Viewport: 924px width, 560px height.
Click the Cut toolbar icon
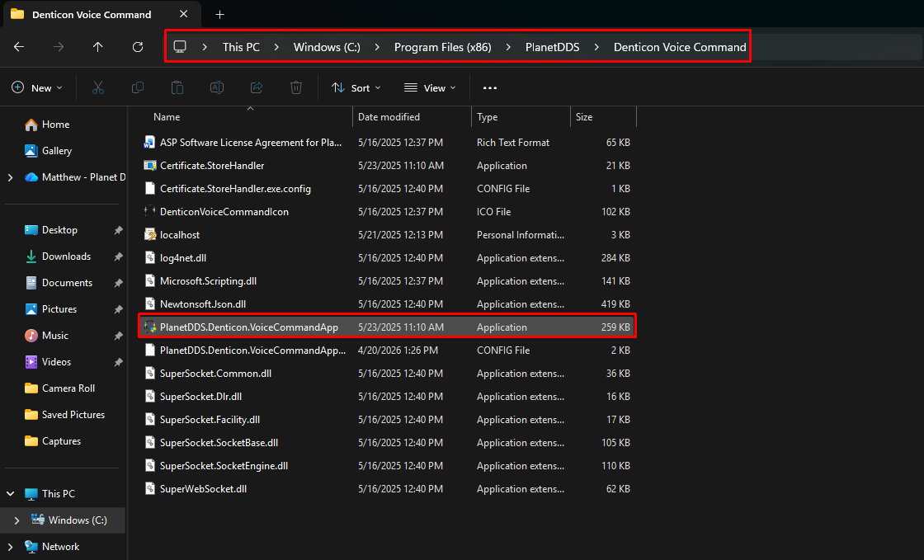coord(98,87)
